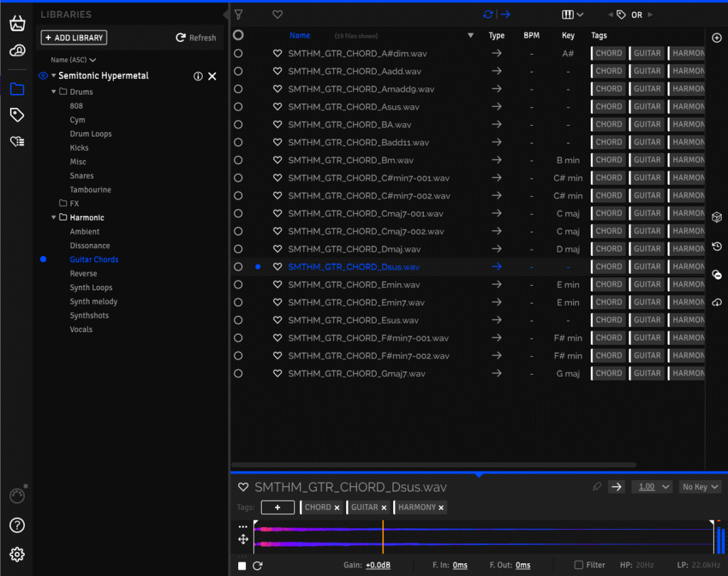The height and width of the screenshot is (576, 728).
Task: Select the Synth Loops folder
Action: (91, 287)
